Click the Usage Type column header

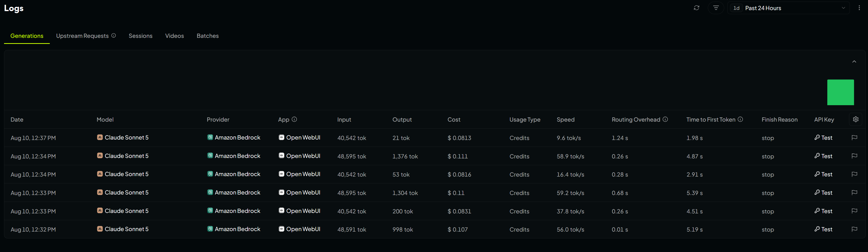coord(525,119)
